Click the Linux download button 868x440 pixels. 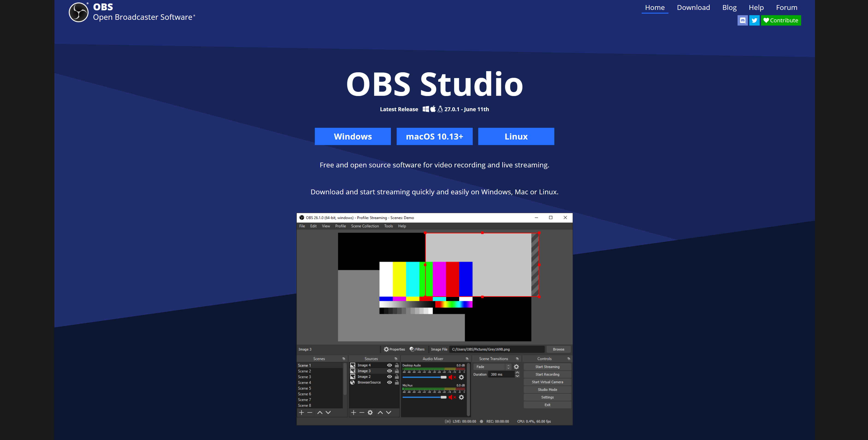click(516, 136)
